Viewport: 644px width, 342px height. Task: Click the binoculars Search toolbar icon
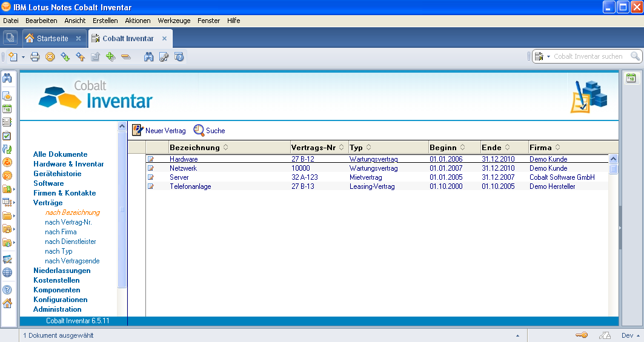148,57
